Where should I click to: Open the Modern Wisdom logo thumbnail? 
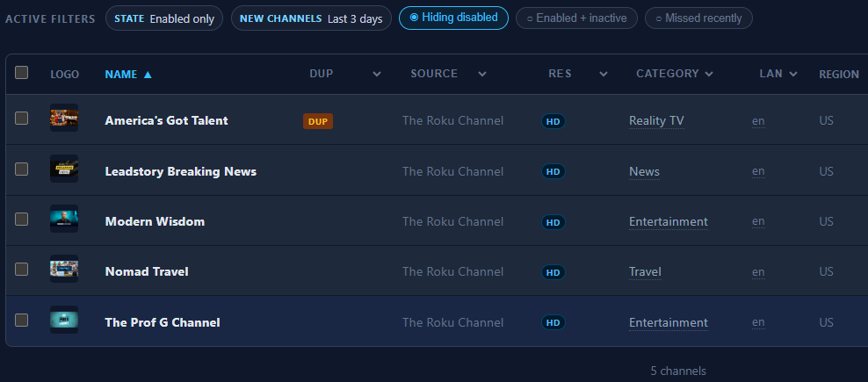tap(63, 219)
